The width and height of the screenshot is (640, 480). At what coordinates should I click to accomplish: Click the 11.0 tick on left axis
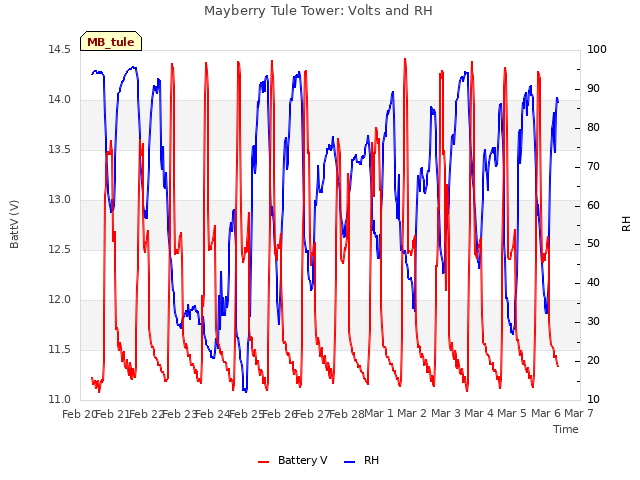point(60,400)
